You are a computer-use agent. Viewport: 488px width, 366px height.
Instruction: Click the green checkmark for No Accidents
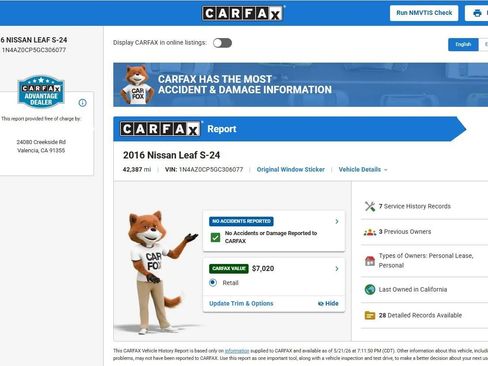tap(215, 237)
